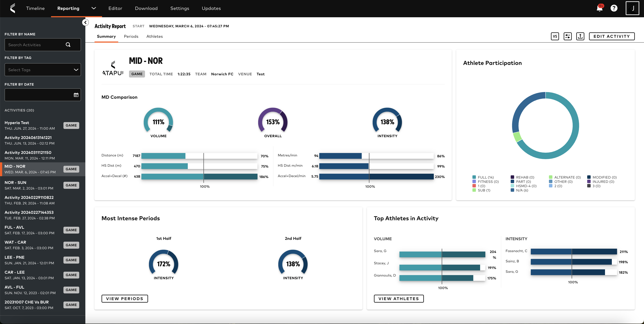Screen dimensions: 644x324
Task: Open user profile avatar J
Action: pyautogui.click(x=632, y=8)
